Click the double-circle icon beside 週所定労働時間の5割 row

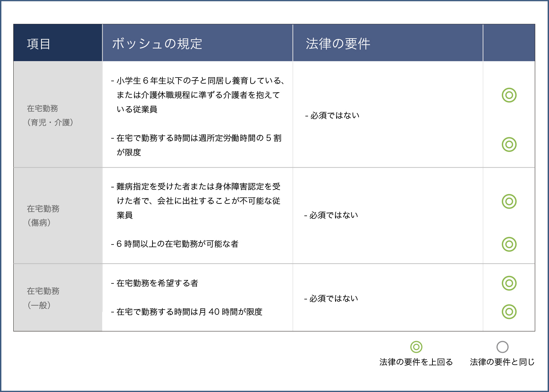click(x=509, y=144)
